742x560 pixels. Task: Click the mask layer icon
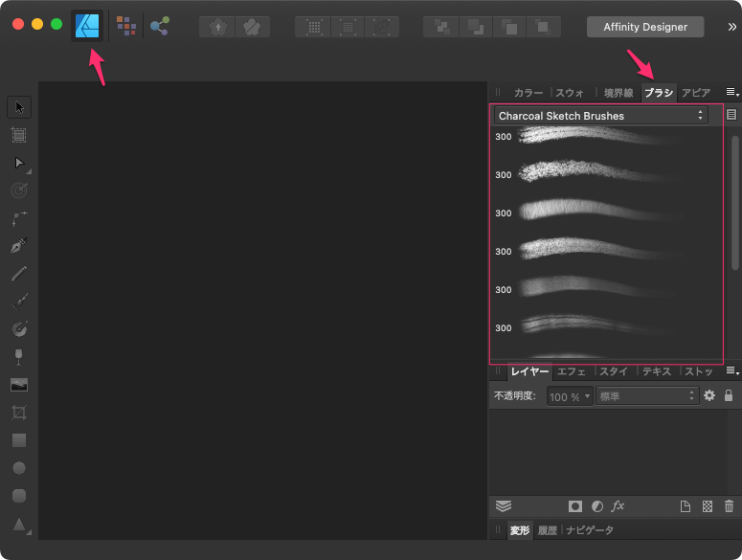(x=575, y=506)
